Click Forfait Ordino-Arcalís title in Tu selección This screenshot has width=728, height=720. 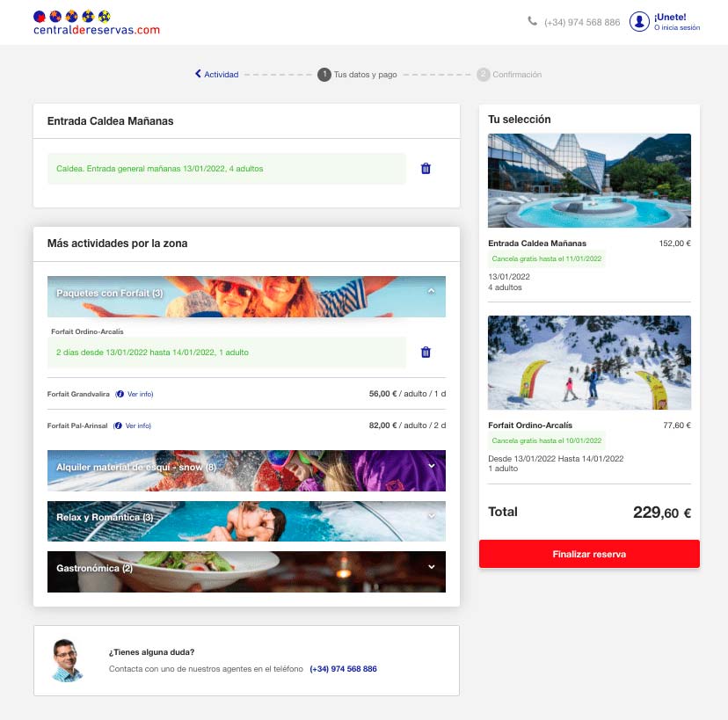tap(530, 425)
